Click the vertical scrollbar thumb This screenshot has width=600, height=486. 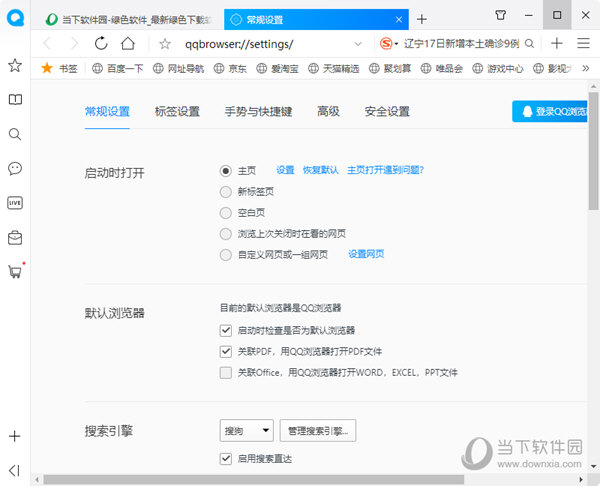[x=593, y=151]
